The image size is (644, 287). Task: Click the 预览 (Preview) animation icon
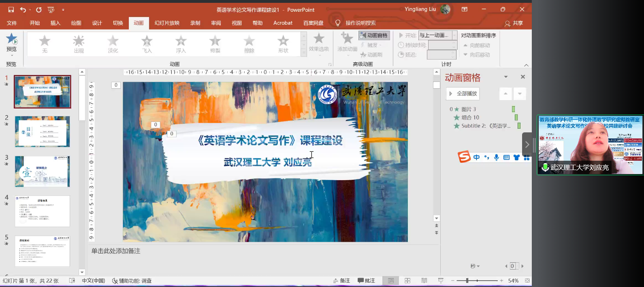(11, 40)
